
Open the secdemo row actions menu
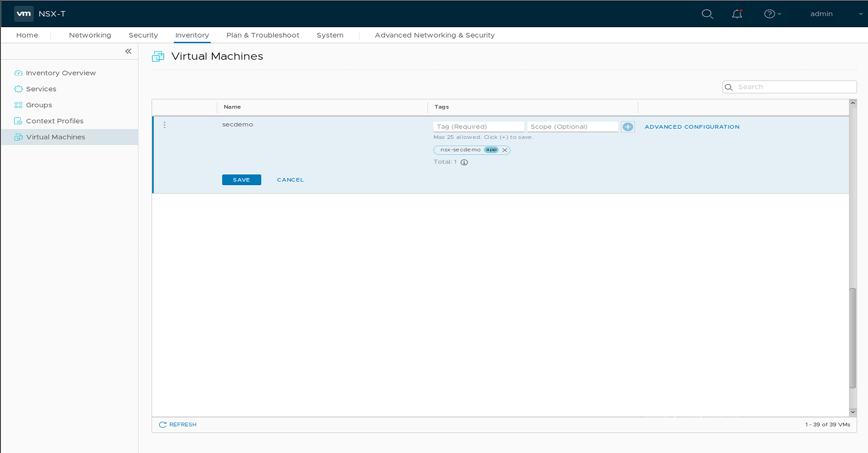point(165,125)
